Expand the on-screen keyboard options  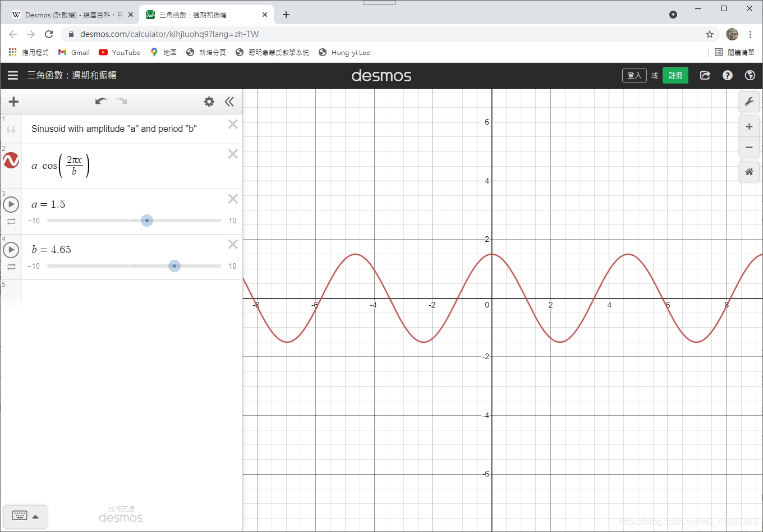pos(36,516)
